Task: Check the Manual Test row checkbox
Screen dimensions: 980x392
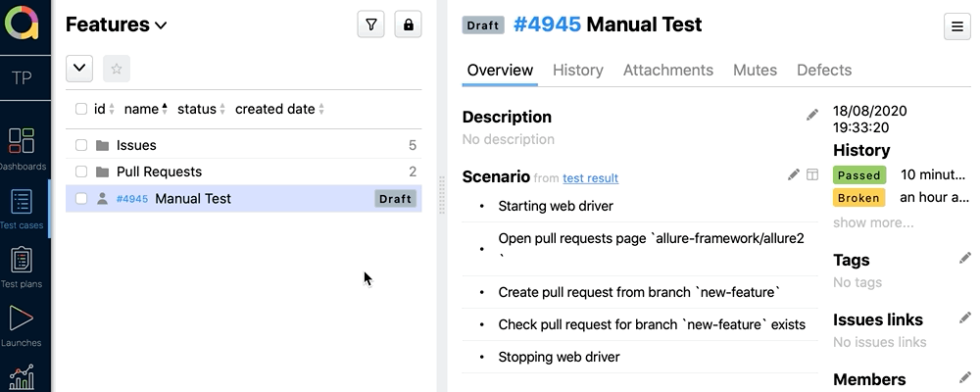Action: click(81, 199)
